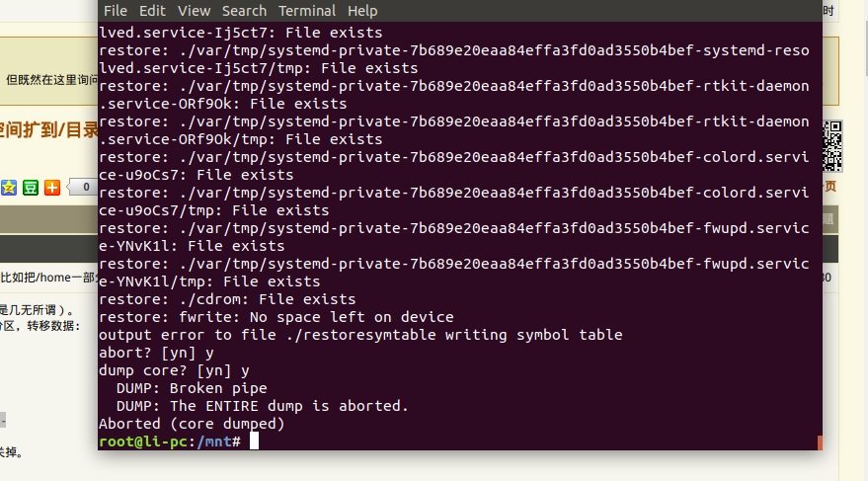Open the Search menu in terminal
This screenshot has width=868, height=481.
244,11
